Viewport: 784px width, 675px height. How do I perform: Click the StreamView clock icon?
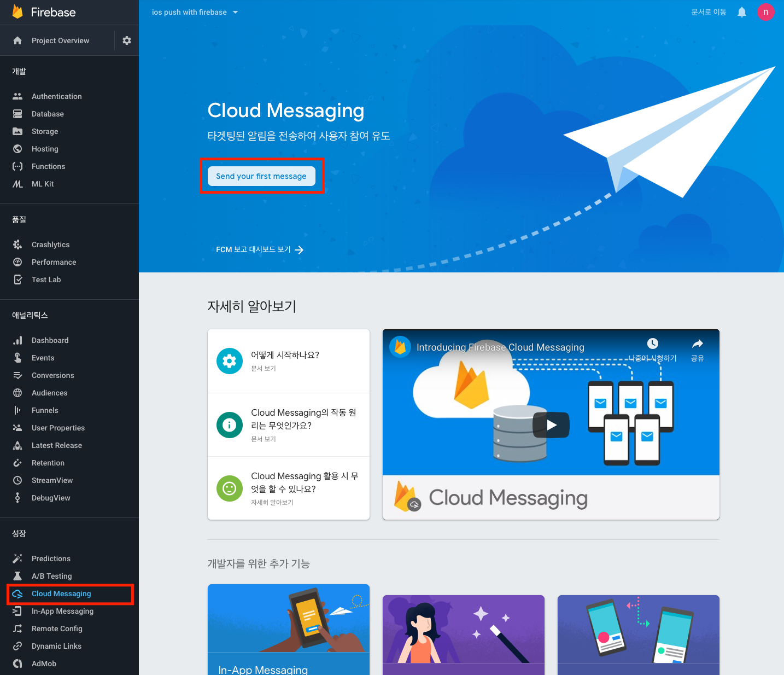(x=17, y=480)
